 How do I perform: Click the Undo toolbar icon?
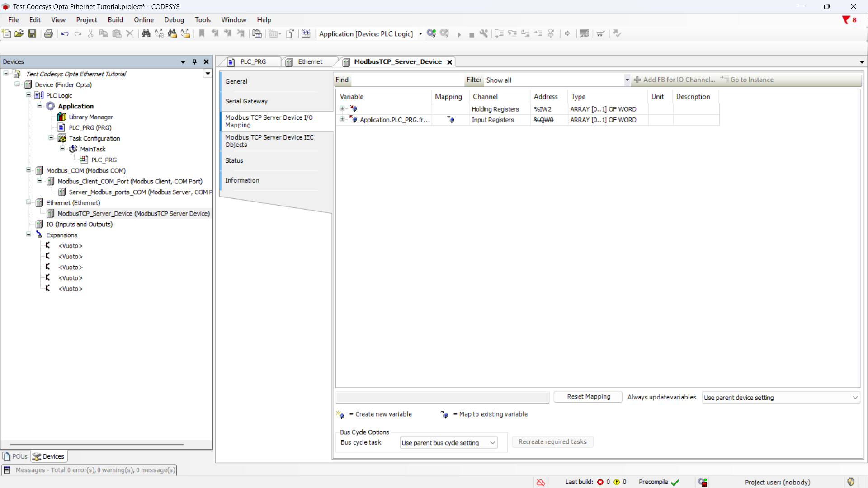65,33
